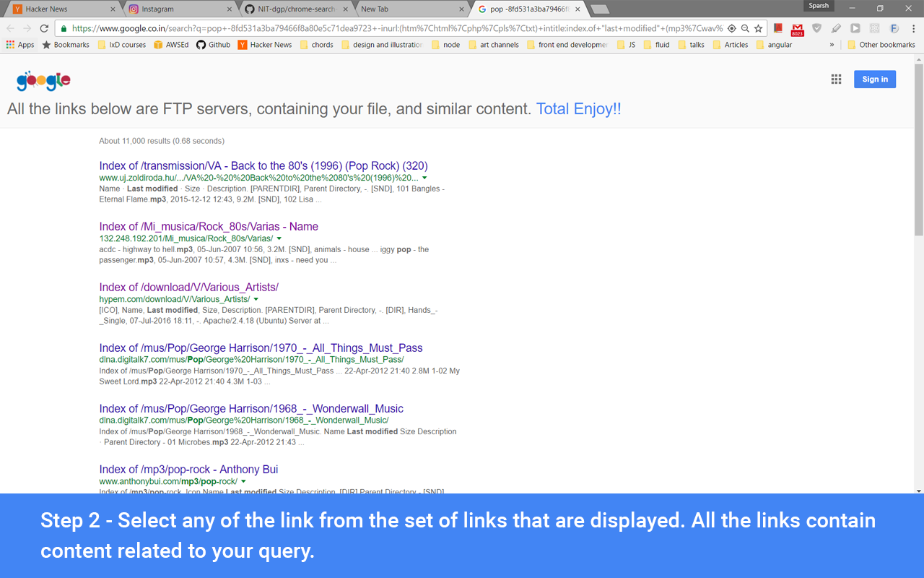Screen dimensions: 924x578
Task: Open the design and illustration bookmark folder
Action: click(x=382, y=45)
